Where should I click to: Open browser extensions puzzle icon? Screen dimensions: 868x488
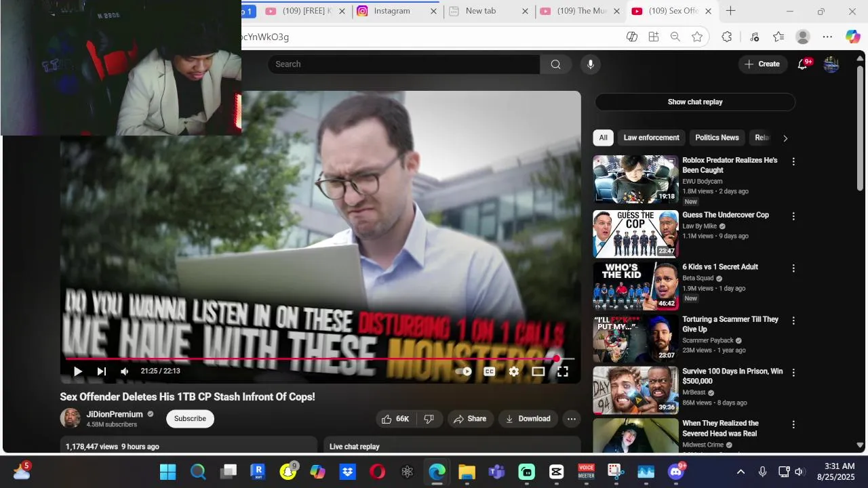(x=727, y=37)
